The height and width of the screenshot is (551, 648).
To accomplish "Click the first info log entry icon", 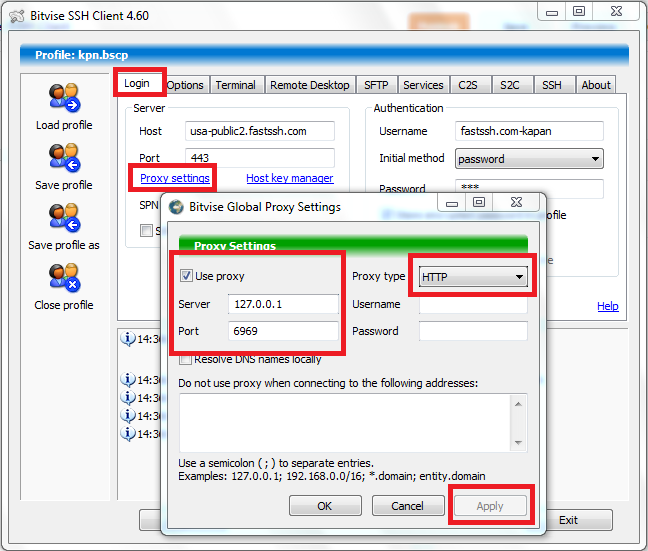I will click(128, 339).
